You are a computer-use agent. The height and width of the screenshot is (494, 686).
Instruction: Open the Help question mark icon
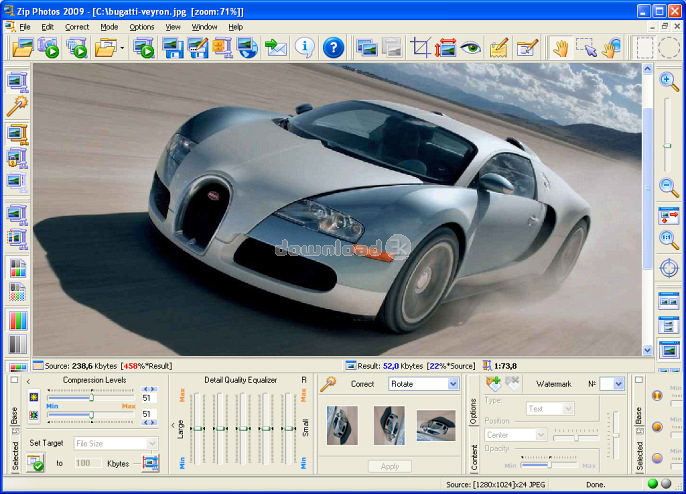pyautogui.click(x=333, y=47)
